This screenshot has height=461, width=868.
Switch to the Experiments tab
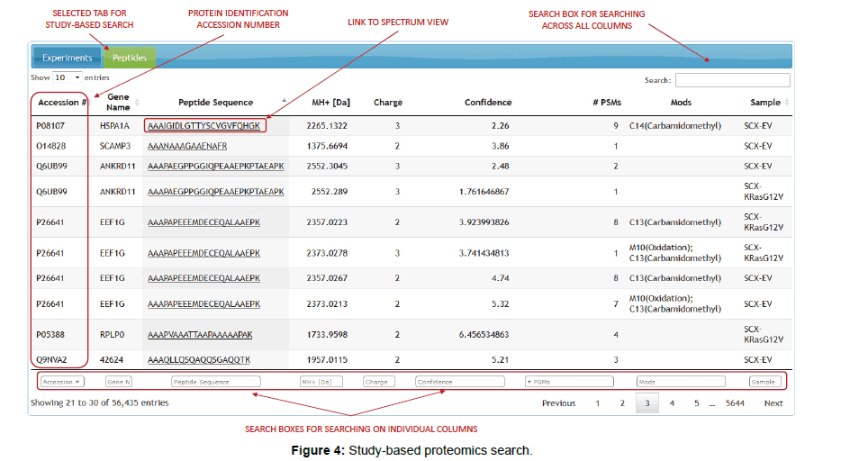tap(67, 58)
